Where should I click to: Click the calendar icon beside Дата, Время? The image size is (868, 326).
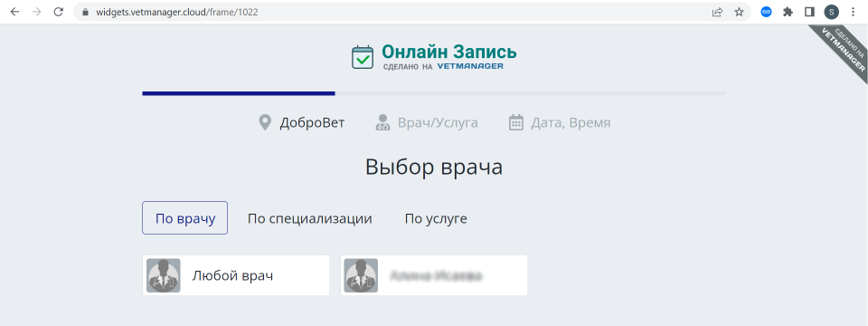[x=516, y=122]
